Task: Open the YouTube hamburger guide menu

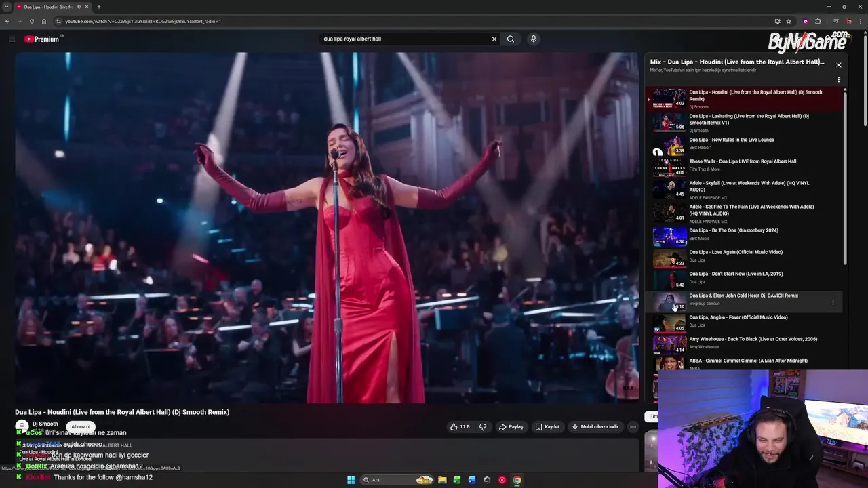Action: [12, 39]
